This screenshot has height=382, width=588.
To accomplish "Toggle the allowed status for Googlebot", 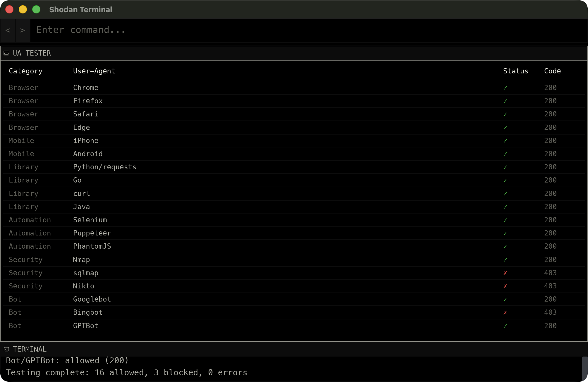I will pyautogui.click(x=505, y=299).
